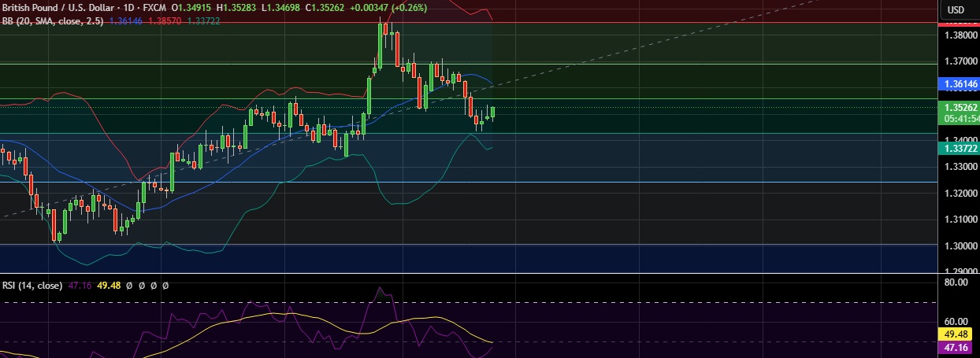Viewport: 980px width, 358px height.
Task: Click the teal 1.33722 price axis label
Action: pos(961,147)
